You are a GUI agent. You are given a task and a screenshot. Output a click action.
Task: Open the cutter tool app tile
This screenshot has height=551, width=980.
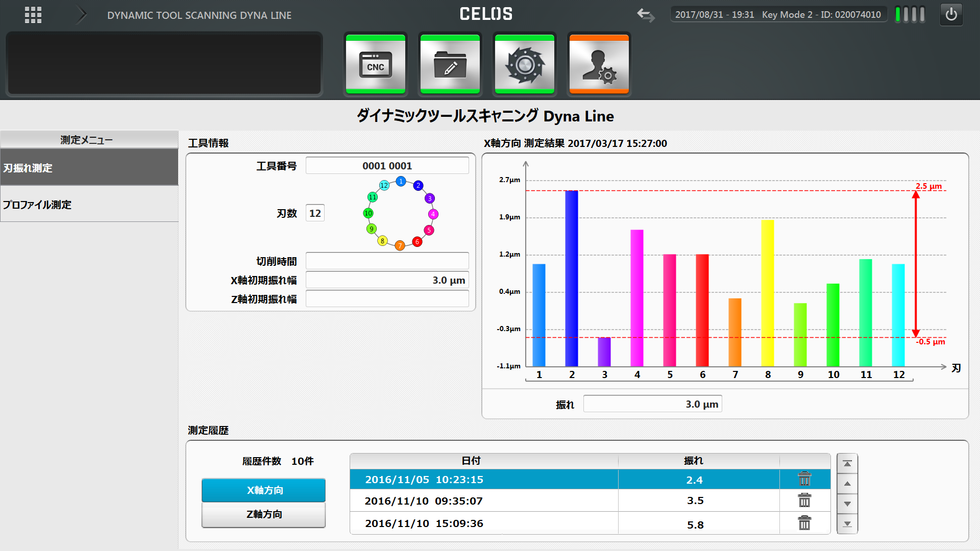tap(525, 64)
